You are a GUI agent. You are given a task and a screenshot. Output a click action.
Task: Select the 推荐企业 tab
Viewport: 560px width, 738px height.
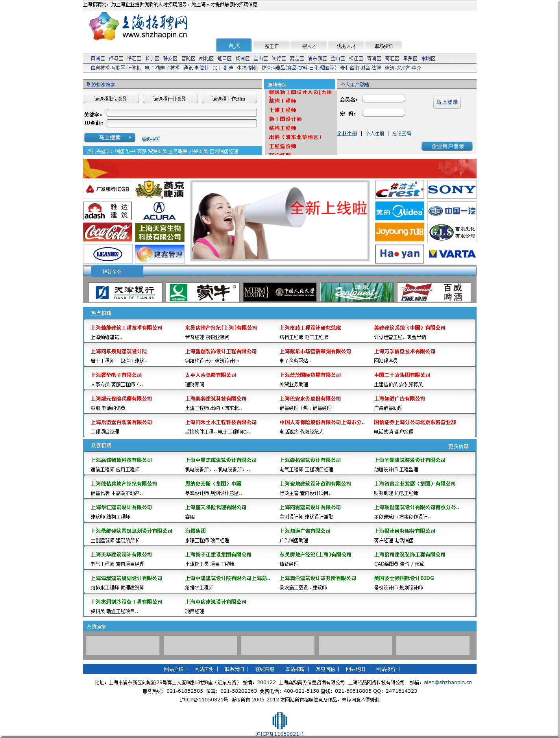click(x=117, y=271)
